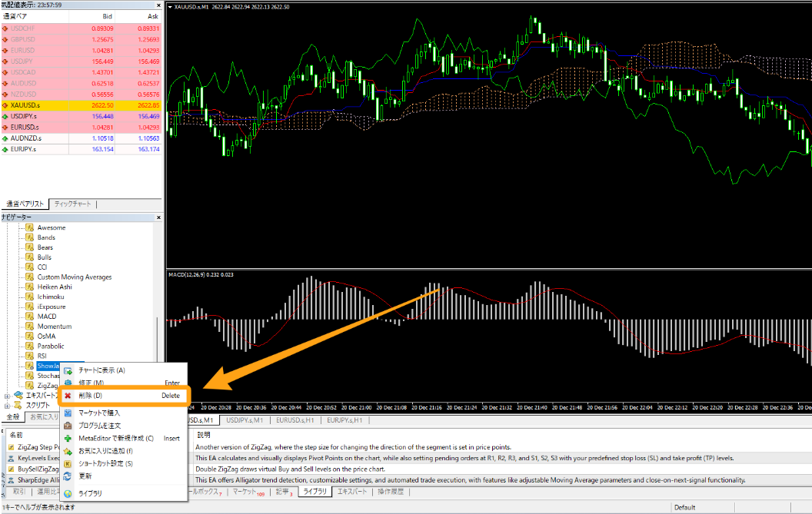Click the MACD indicator icon in navigator
This screenshot has width=812, height=514.
30,317
